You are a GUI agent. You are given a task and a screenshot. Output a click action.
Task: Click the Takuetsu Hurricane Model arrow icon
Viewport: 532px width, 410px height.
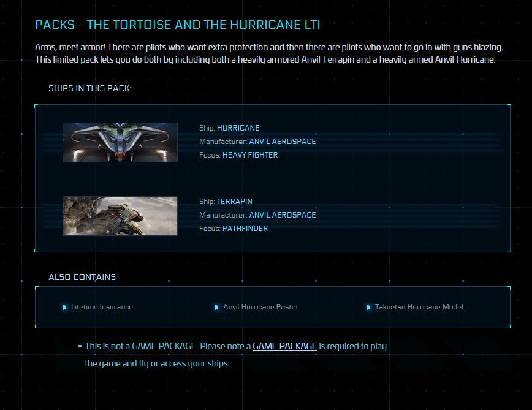(x=368, y=307)
